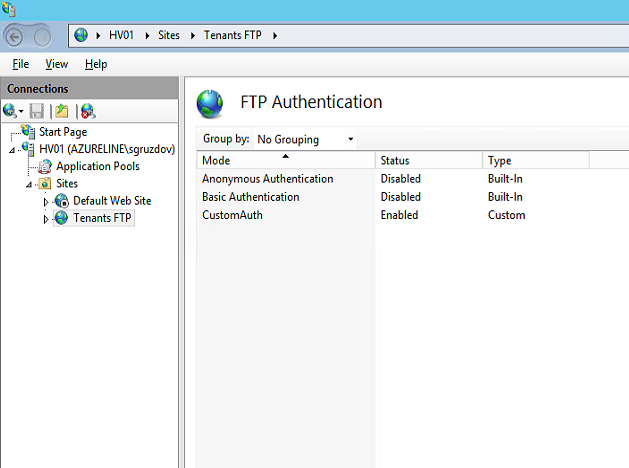This screenshot has height=468, width=629.
Task: Select the Sites tree item
Action: [x=67, y=184]
